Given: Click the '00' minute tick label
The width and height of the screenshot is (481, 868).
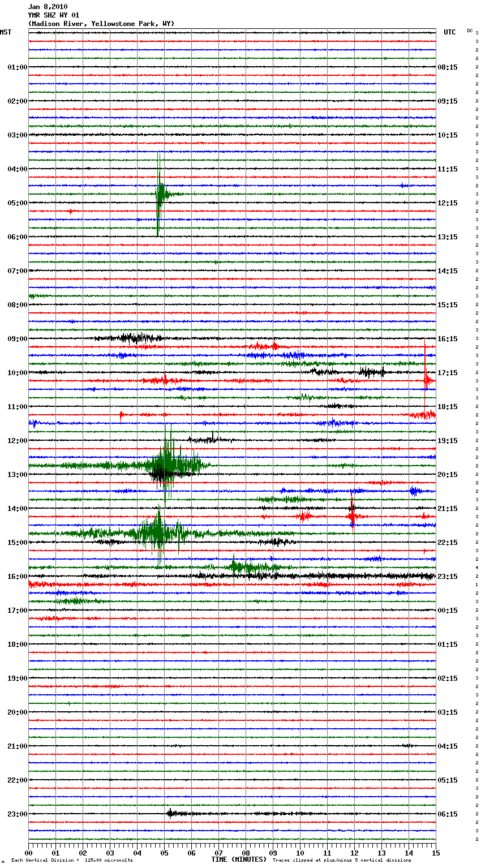Looking at the screenshot, I should (28, 853).
